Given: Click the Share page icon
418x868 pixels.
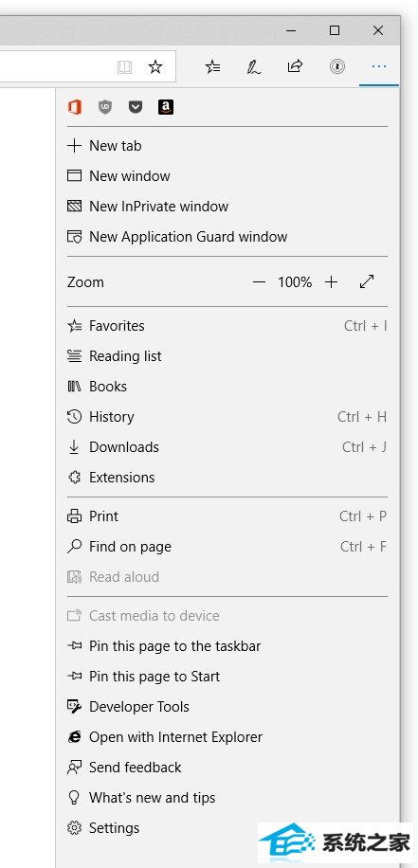Looking at the screenshot, I should 295,66.
